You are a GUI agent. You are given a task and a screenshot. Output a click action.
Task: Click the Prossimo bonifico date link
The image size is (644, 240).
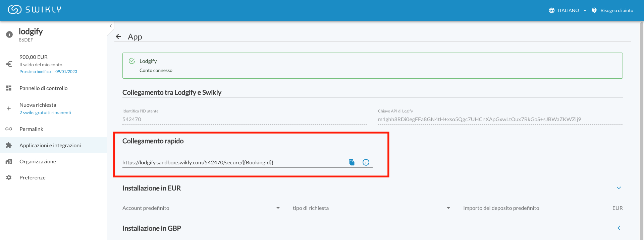click(48, 72)
